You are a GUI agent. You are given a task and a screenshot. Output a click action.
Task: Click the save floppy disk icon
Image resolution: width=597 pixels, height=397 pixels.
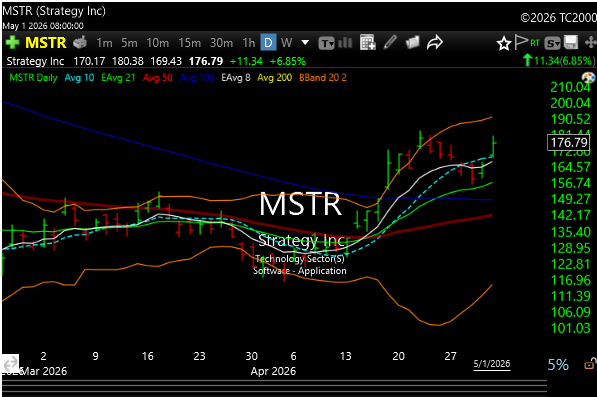click(x=570, y=43)
